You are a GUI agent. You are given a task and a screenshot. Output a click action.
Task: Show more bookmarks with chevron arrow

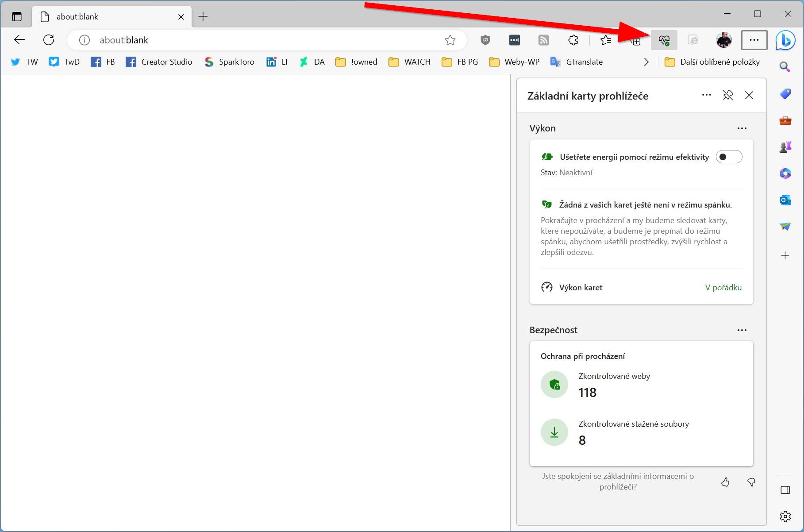click(x=646, y=62)
